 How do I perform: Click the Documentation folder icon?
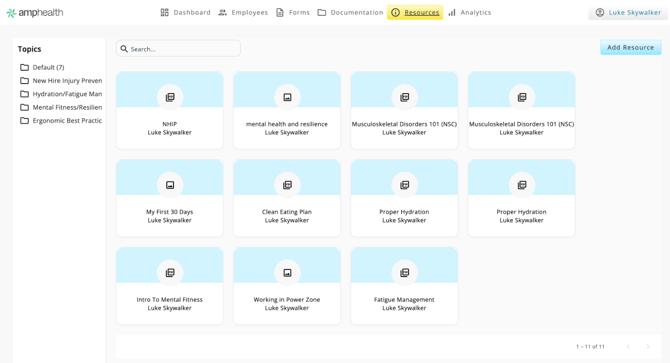coord(322,12)
